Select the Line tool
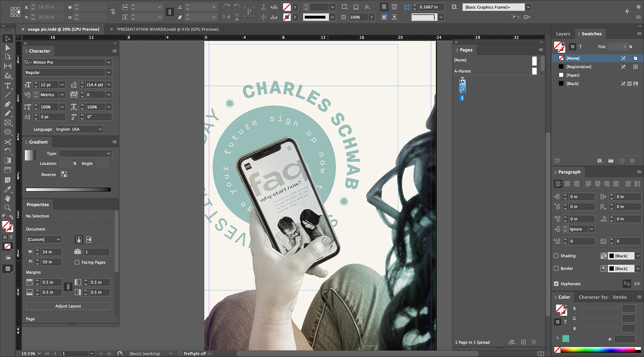This screenshot has width=644, height=357. [x=7, y=95]
